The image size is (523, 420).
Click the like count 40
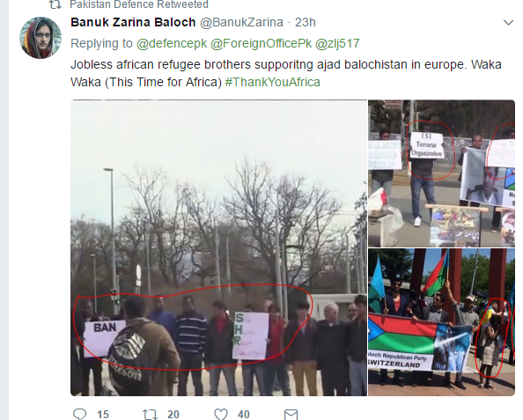click(x=244, y=415)
